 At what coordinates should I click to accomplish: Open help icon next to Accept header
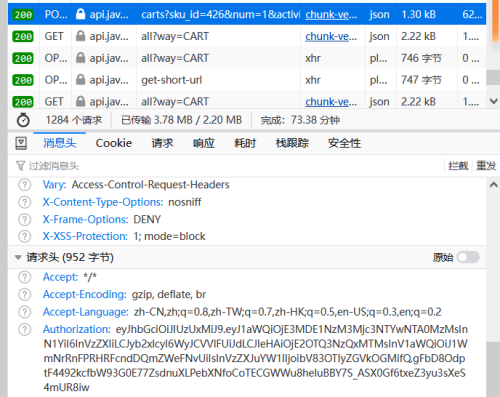pyautogui.click(x=25, y=277)
